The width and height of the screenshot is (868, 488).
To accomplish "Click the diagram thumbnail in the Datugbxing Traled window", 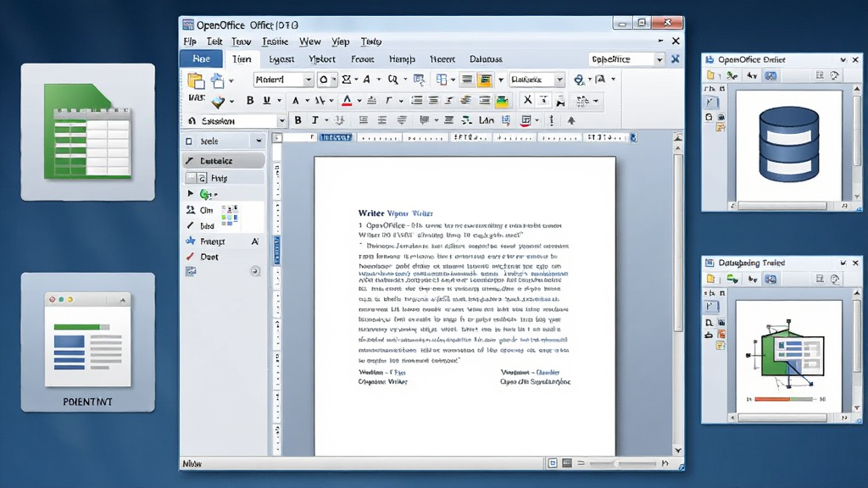I will click(786, 355).
